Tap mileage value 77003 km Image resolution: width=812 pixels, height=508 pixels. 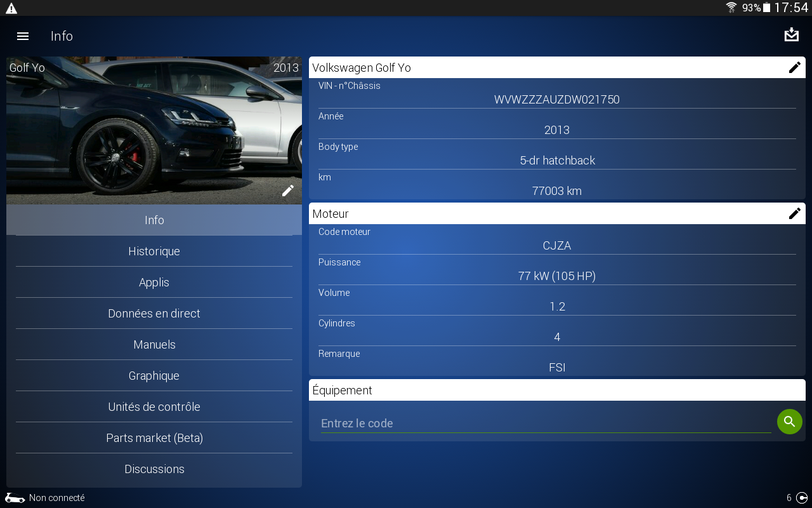[x=557, y=191]
